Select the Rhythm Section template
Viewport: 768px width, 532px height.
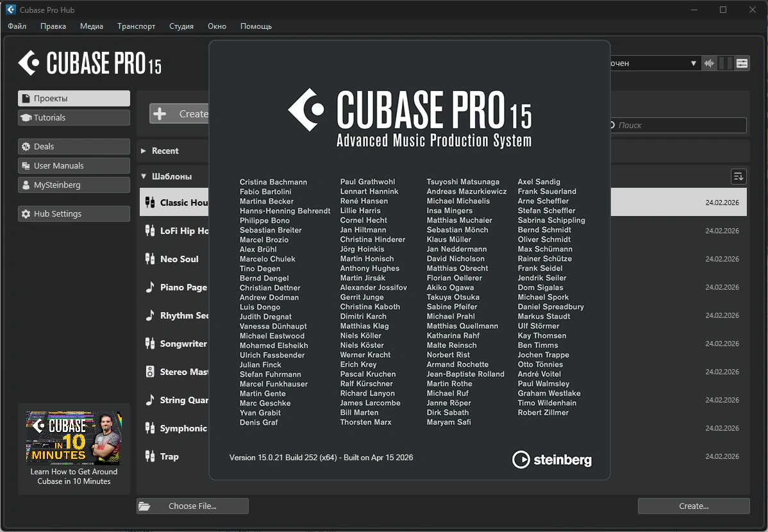[x=443, y=315]
